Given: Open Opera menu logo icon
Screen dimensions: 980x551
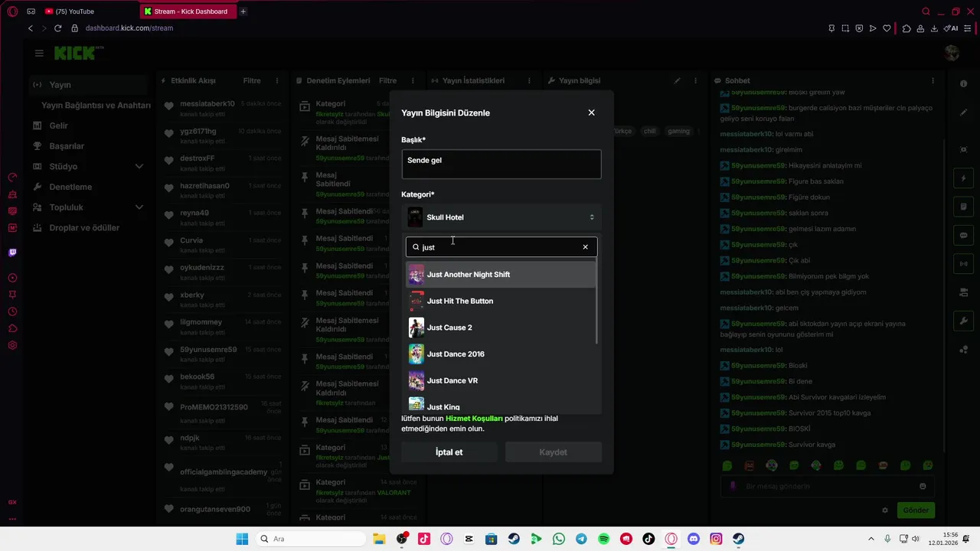Looking at the screenshot, I should point(12,11).
